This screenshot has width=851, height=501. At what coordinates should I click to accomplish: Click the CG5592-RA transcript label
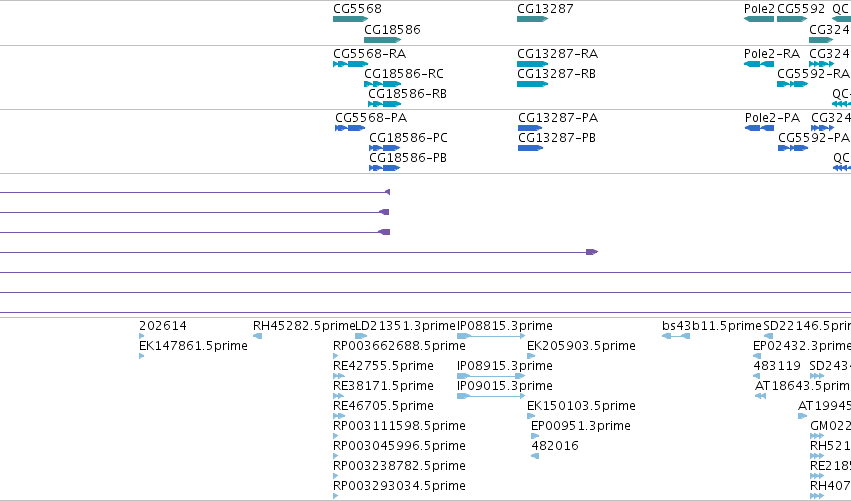[x=814, y=74]
